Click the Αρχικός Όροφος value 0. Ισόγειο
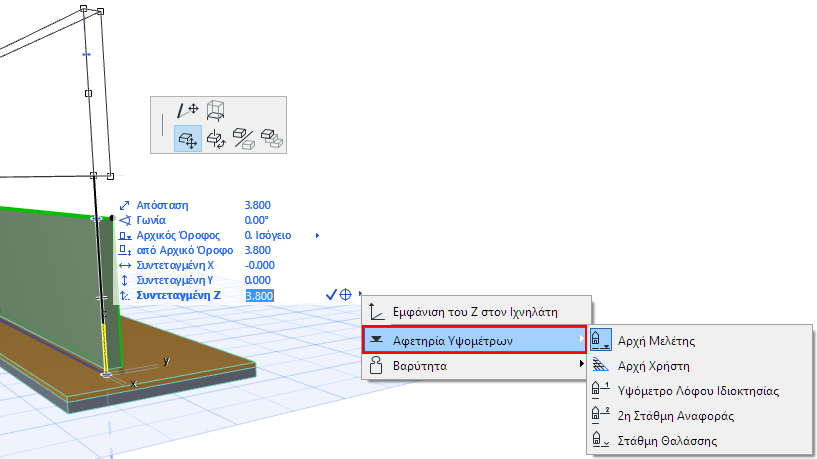Viewport: 817px width, 459px height. click(268, 235)
